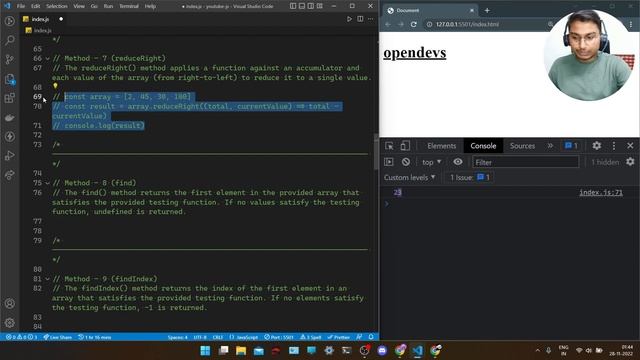Open the editor More Actions ellipsis
Viewport: 640px width, 360px height.
[370, 19]
